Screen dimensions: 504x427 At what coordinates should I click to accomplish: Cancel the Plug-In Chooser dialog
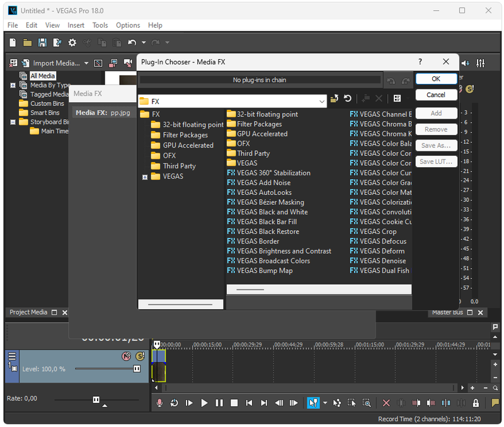(x=436, y=95)
